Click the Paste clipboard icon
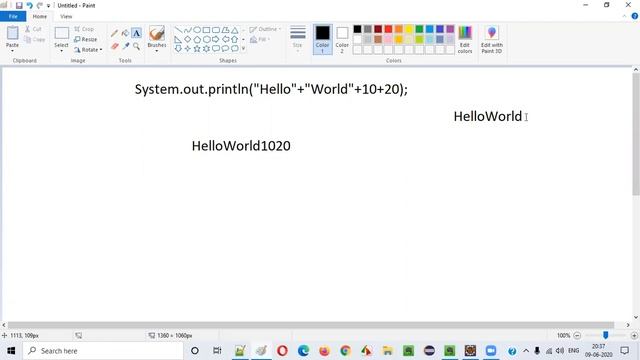 [13, 33]
